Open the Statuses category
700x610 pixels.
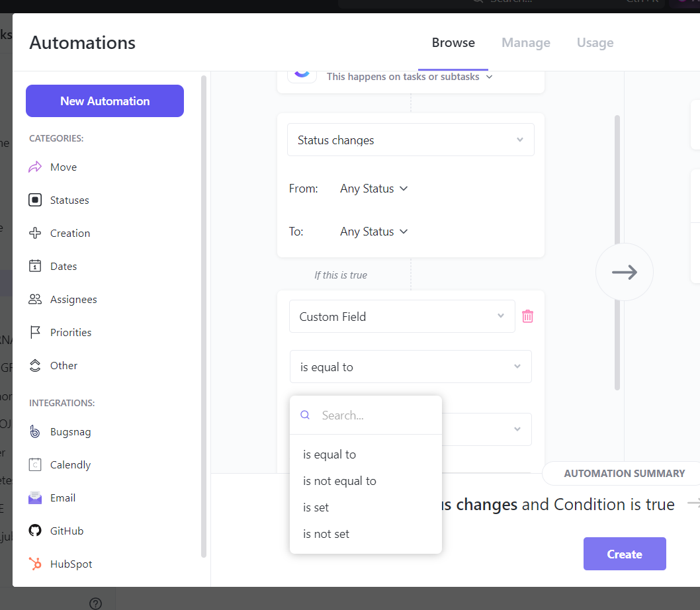(x=69, y=200)
